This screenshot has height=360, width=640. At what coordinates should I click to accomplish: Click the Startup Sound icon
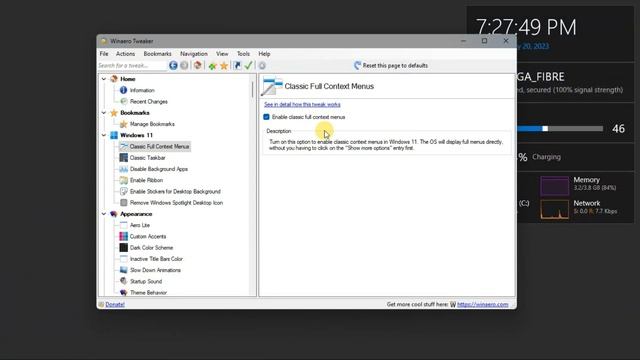(124, 281)
